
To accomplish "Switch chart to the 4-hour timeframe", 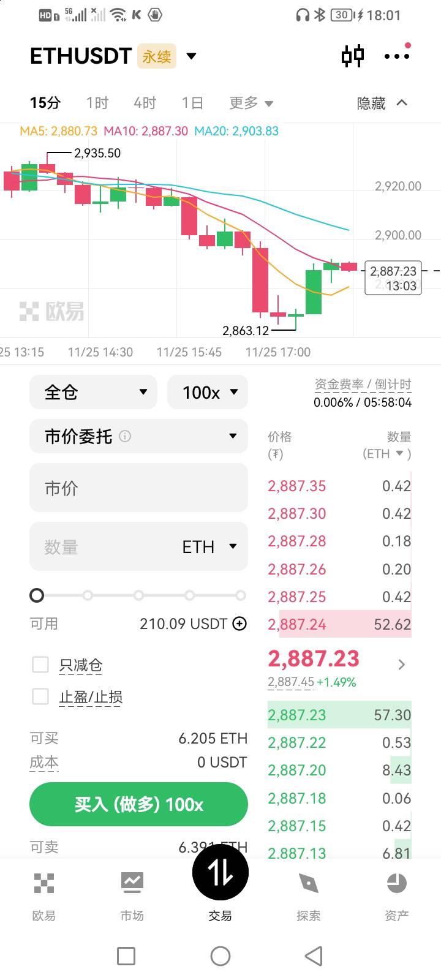I will coord(145,103).
